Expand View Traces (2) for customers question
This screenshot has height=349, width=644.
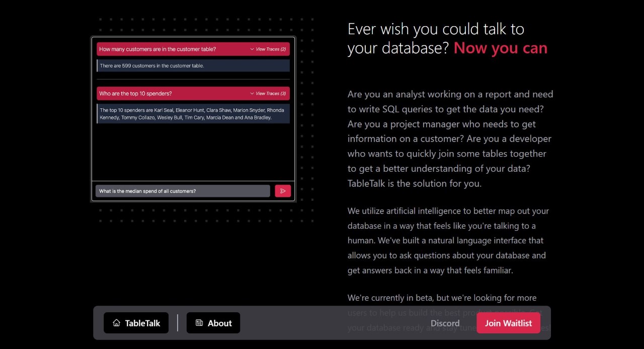(268, 49)
